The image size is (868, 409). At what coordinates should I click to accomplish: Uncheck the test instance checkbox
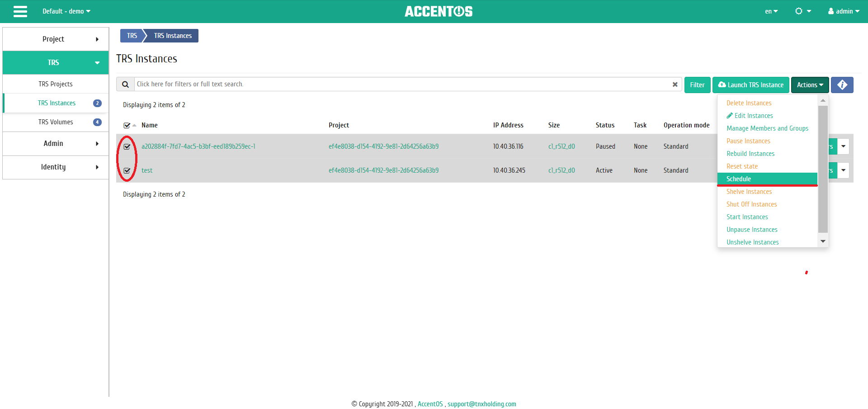click(x=127, y=171)
